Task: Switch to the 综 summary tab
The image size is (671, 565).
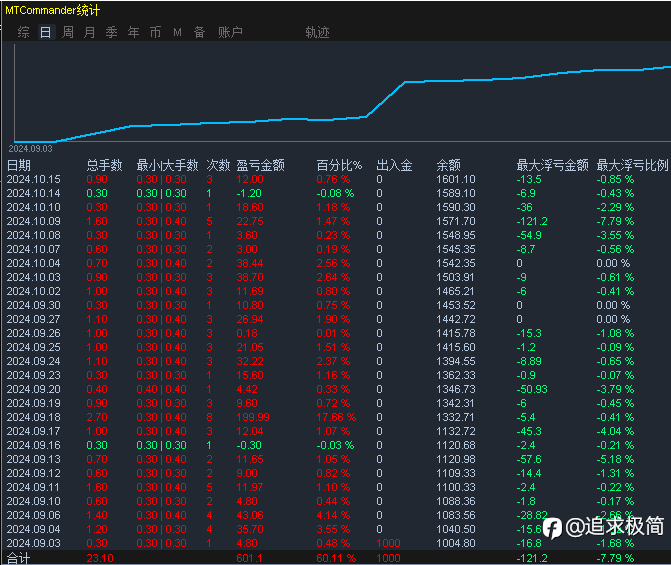Action: [x=24, y=32]
